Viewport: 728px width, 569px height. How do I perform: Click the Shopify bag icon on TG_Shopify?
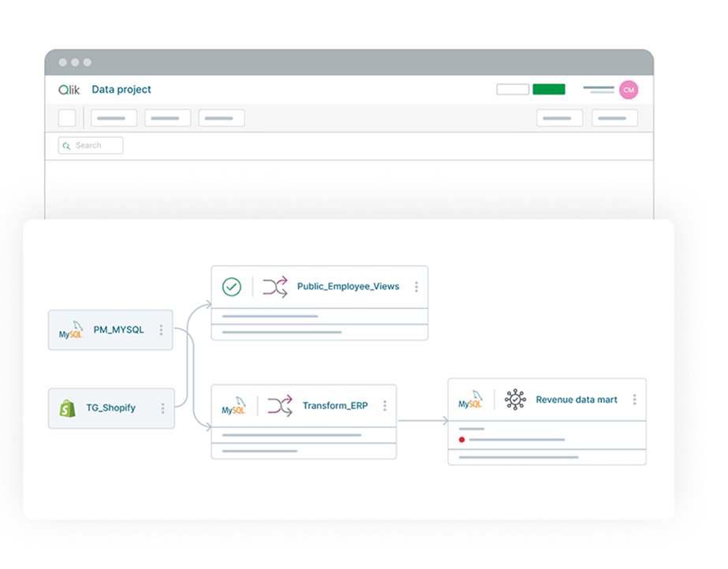coord(66,408)
